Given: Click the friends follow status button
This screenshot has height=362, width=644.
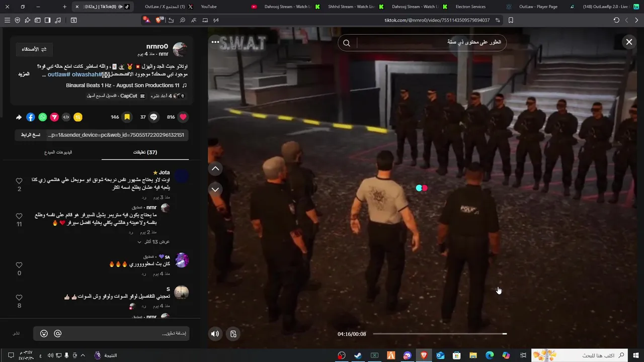Looking at the screenshot, I should coord(34,49).
